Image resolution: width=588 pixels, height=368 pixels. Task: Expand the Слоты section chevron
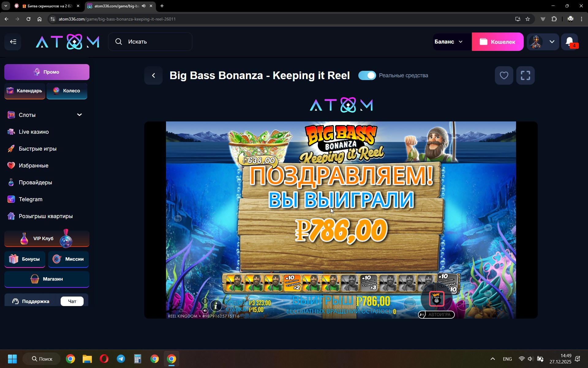coord(79,115)
